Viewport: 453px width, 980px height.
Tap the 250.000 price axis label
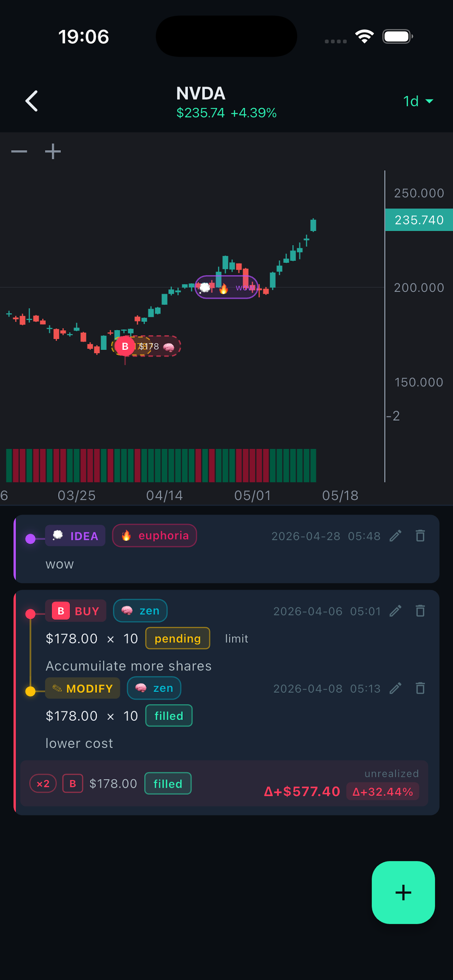419,193
